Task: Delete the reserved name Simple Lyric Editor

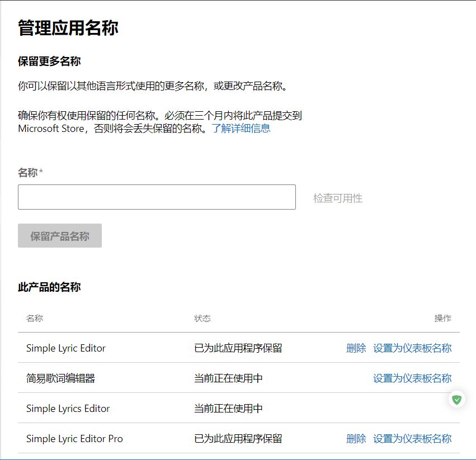Action: (356, 348)
